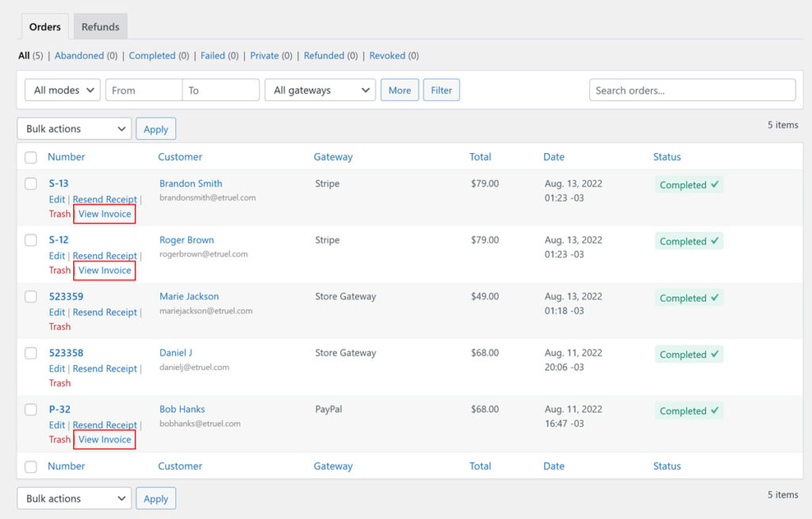Select all orders with the header checkbox

(31, 157)
